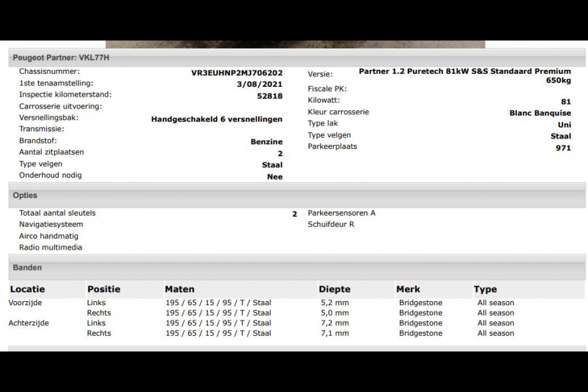588x392 pixels.
Task: Select tread depth 5,2 mm
Action: tap(335, 302)
